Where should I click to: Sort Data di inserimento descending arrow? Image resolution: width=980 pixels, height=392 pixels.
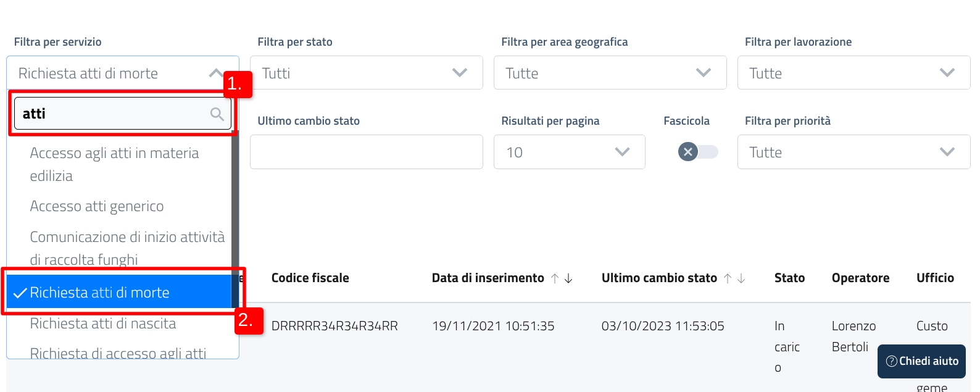pos(568,278)
